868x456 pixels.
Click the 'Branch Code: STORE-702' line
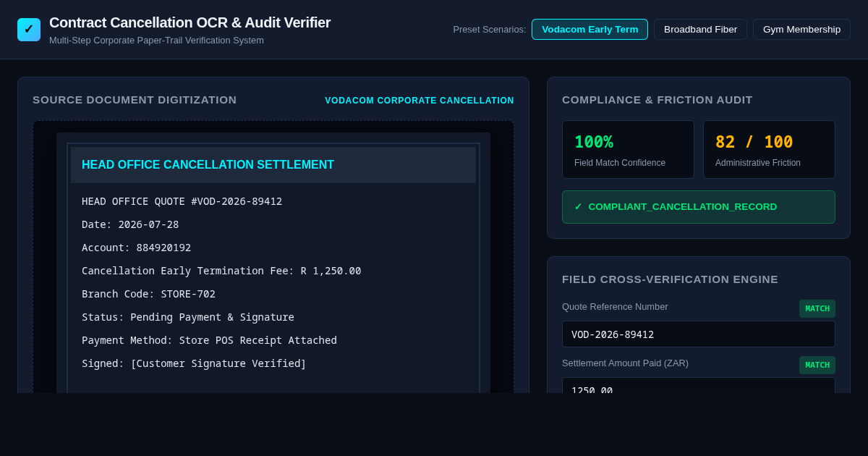[148, 294]
